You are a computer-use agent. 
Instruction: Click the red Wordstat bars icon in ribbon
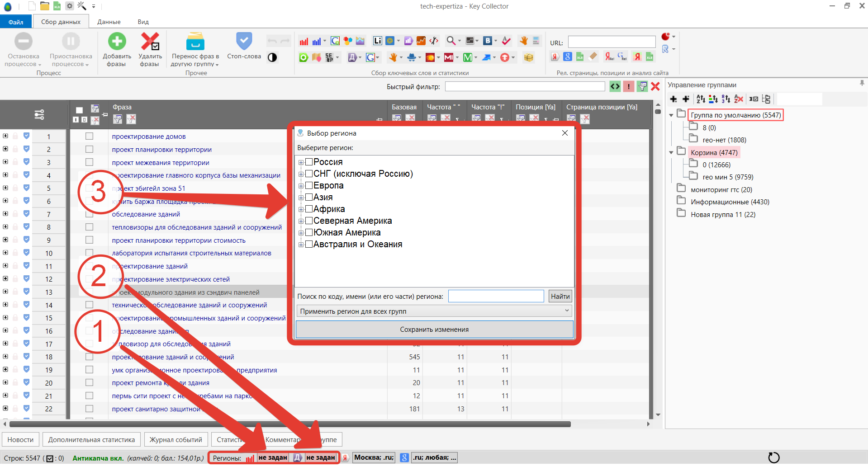304,41
